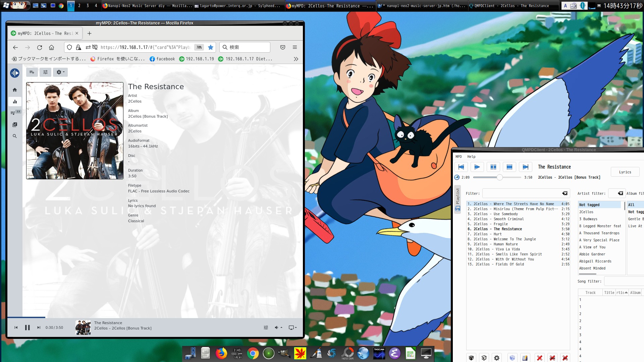Open playback options sliders button top toolbar

46,72
